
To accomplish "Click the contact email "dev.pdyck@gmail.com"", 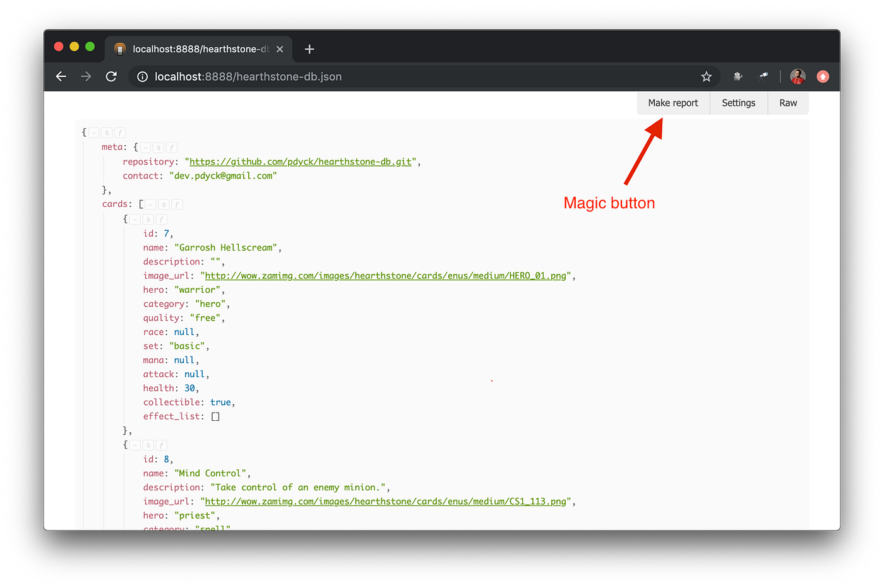I will point(223,176).
